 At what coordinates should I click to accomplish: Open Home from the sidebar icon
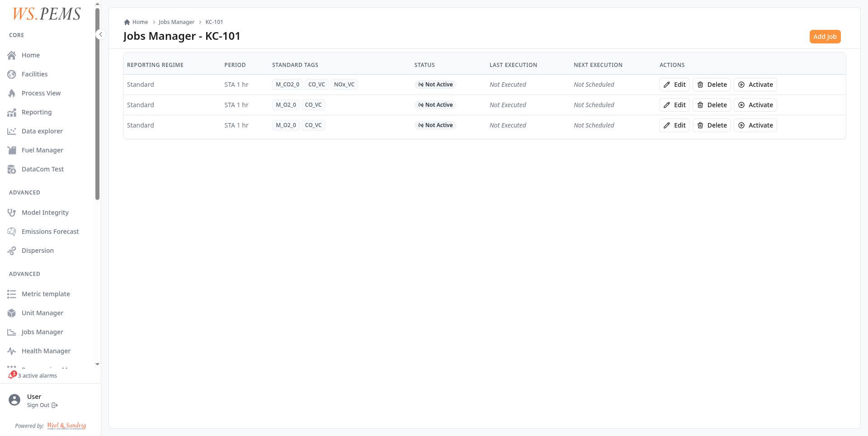tap(12, 55)
